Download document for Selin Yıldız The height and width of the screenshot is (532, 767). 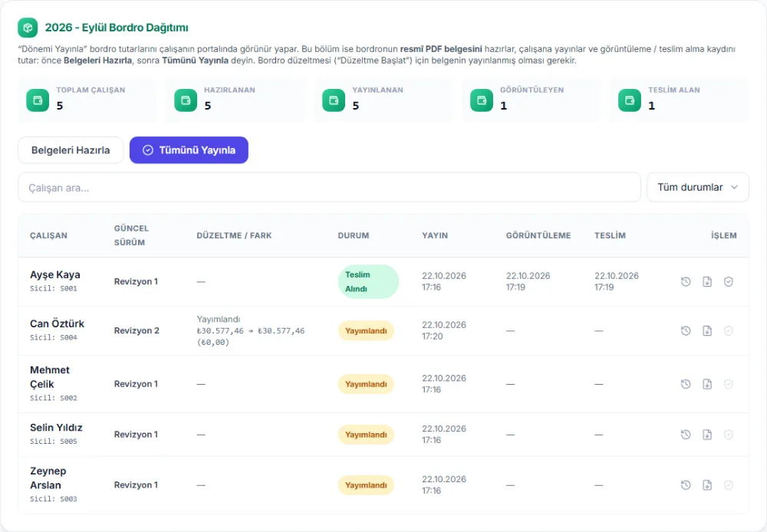pos(707,434)
